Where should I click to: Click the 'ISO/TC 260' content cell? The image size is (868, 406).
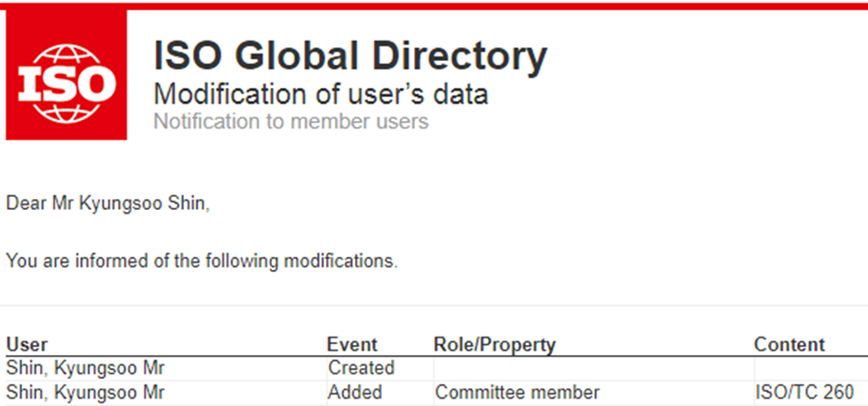[804, 393]
